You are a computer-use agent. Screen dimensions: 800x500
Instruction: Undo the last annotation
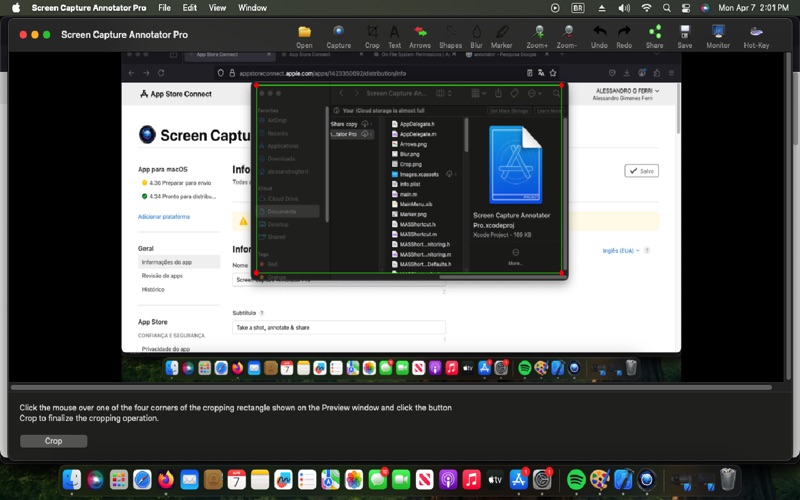(599, 37)
